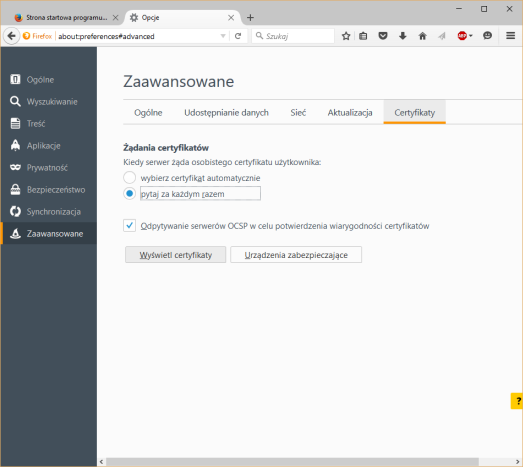Select 'pytaj za każdym razem' radio option

point(129,193)
